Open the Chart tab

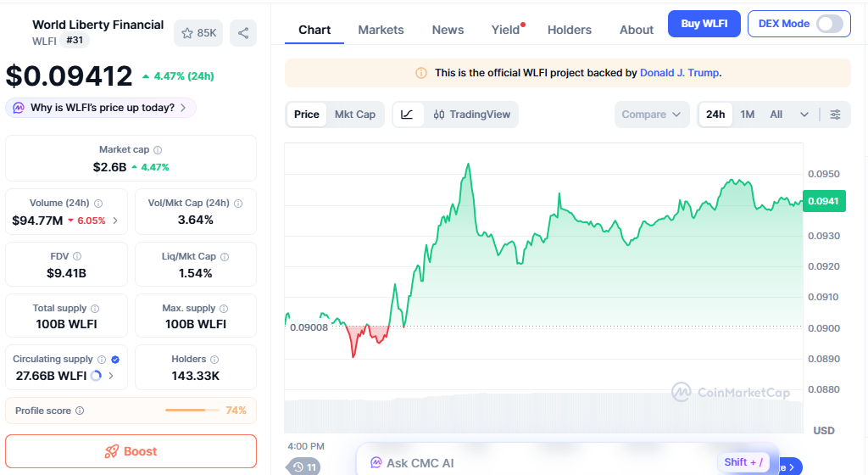pyautogui.click(x=314, y=30)
